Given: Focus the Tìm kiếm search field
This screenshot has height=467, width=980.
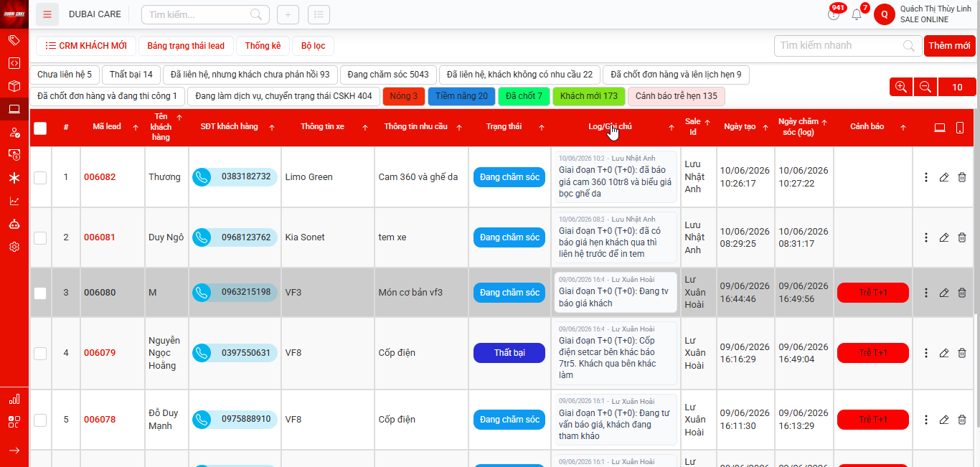Looking at the screenshot, I should point(205,14).
